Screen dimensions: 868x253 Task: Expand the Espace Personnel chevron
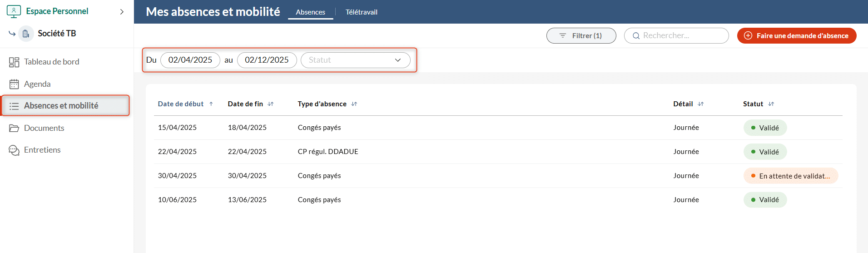(122, 12)
